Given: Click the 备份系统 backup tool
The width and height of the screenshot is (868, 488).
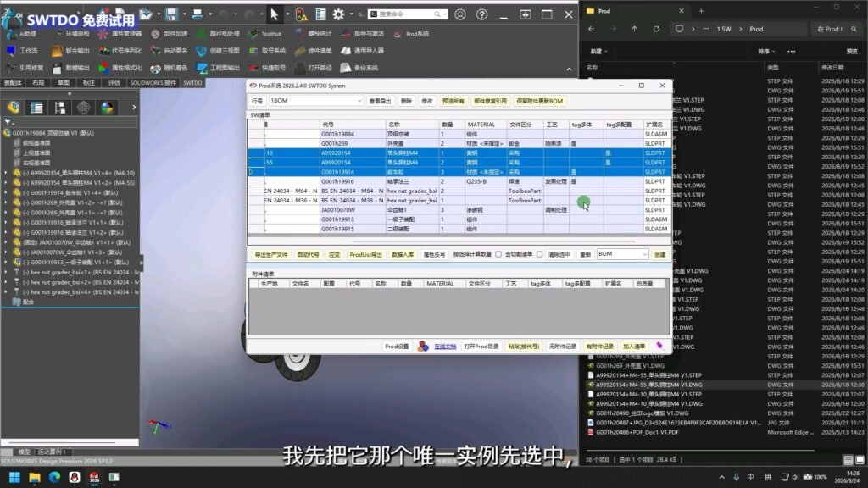Looking at the screenshot, I should [x=359, y=68].
